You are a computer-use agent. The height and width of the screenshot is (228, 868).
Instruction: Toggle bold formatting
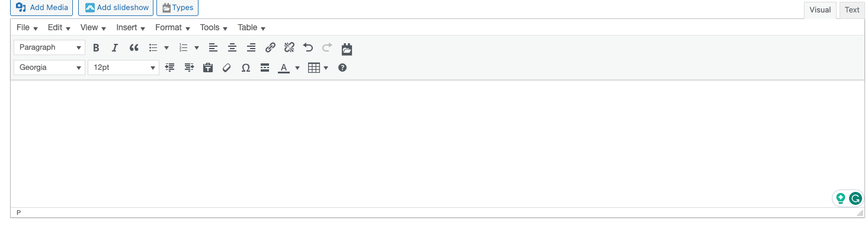point(96,47)
